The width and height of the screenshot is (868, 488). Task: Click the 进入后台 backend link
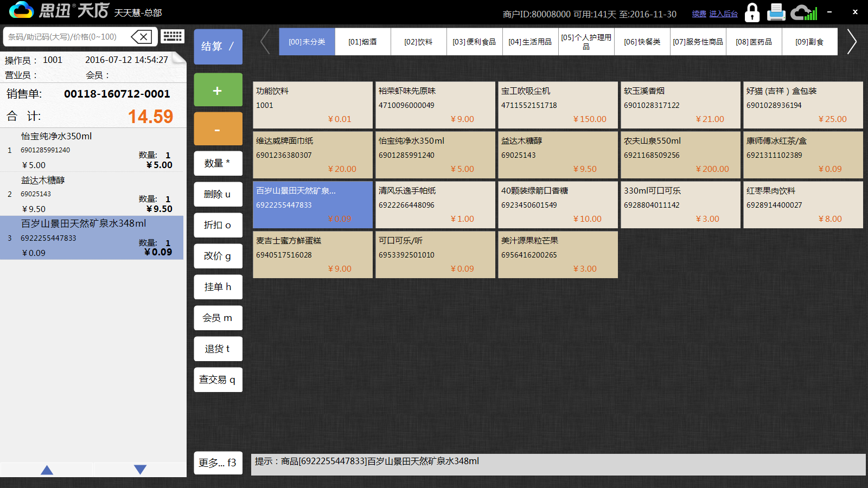pos(723,14)
